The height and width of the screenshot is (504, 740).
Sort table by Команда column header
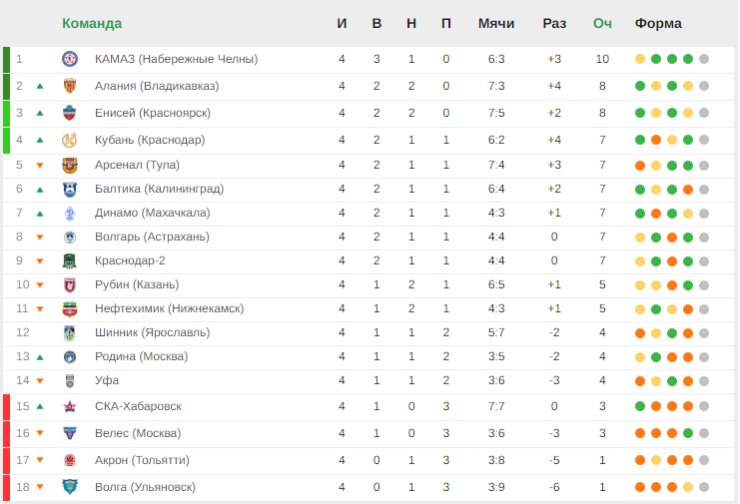[92, 23]
